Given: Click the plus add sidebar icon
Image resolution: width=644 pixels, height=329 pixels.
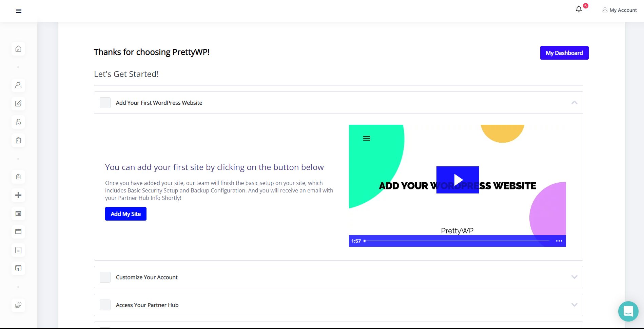Looking at the screenshot, I should pyautogui.click(x=18, y=195).
